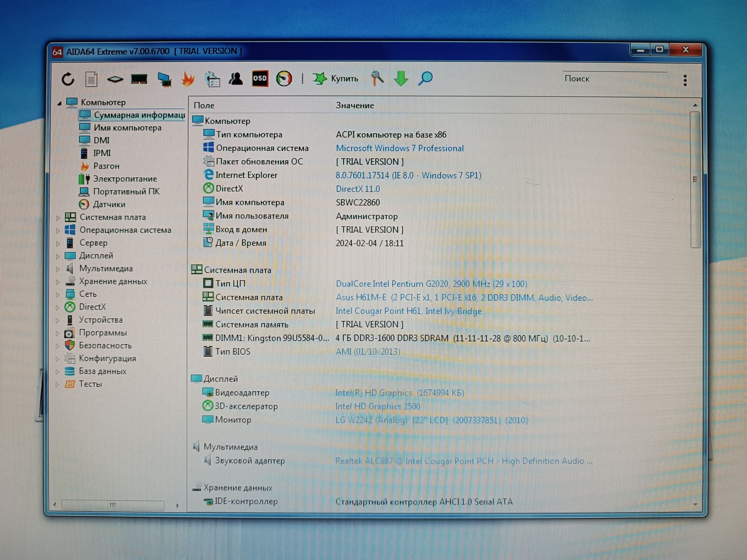Click the motherboard chip toolbar icon
The height and width of the screenshot is (560, 747).
coord(115,79)
